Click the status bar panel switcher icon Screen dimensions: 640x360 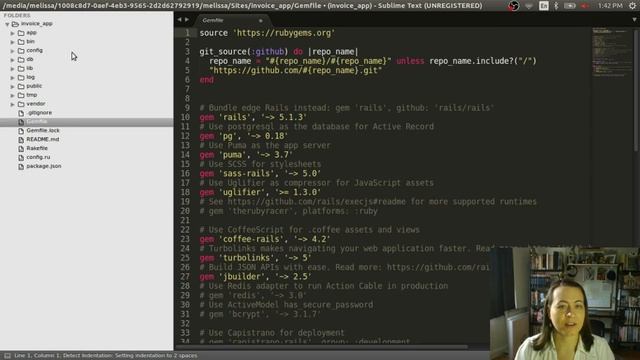7,356
